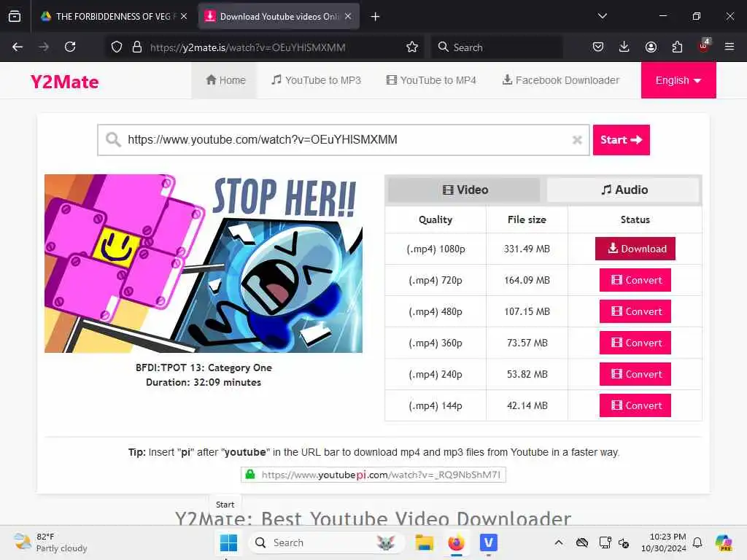Click the cloud sync tray icon

point(581,542)
